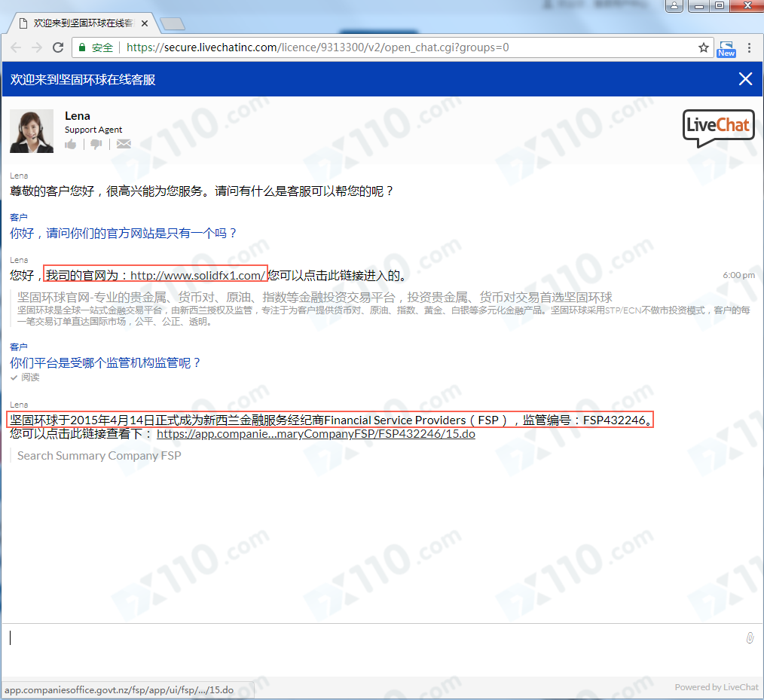
Task: Click the paperclip attach file icon
Action: tap(750, 638)
